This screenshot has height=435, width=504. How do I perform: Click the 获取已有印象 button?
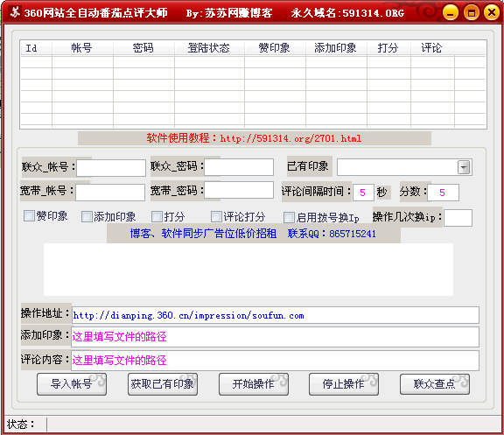(x=163, y=384)
